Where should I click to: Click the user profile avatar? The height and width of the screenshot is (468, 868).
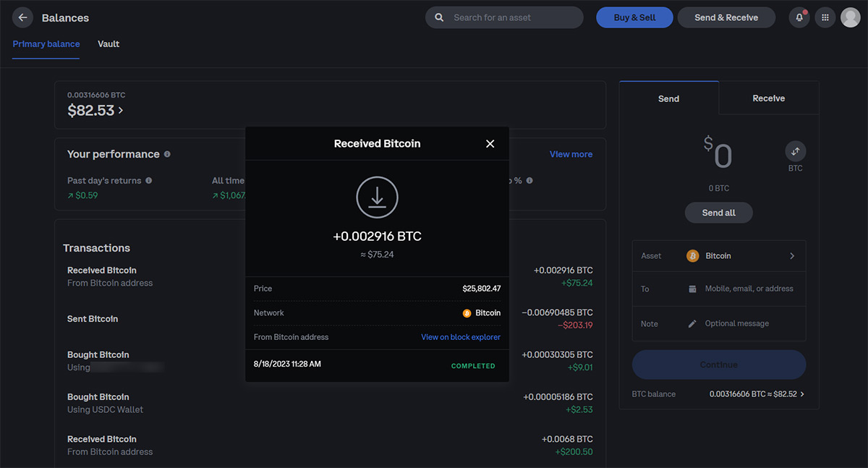click(851, 17)
